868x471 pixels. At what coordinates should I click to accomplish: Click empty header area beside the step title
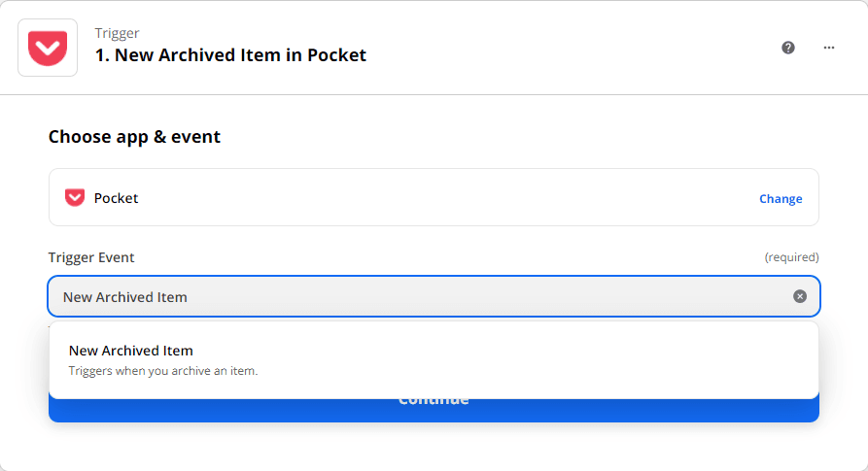(564, 47)
